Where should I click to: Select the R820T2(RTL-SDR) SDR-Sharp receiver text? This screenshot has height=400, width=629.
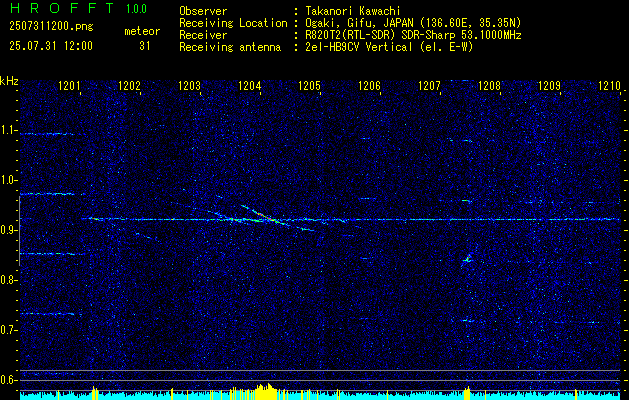(x=414, y=35)
